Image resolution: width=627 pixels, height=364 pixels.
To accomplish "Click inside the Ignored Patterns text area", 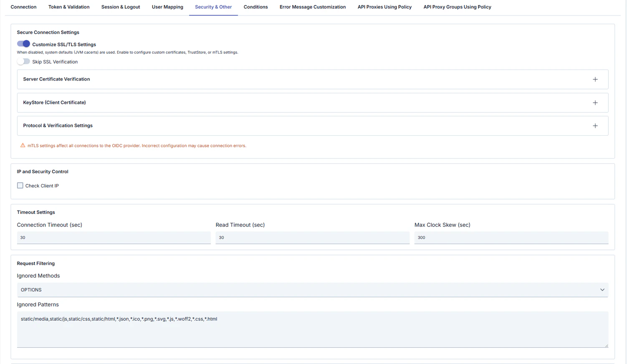I will click(x=312, y=329).
